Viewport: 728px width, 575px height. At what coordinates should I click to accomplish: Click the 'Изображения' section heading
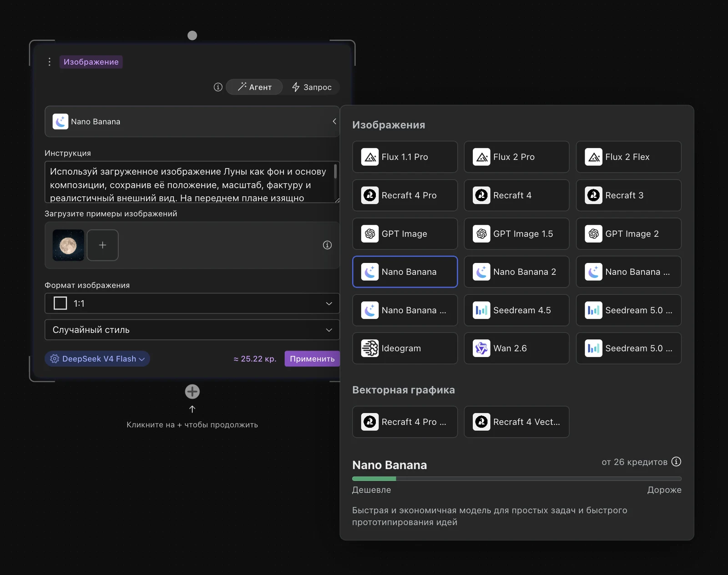tap(389, 125)
